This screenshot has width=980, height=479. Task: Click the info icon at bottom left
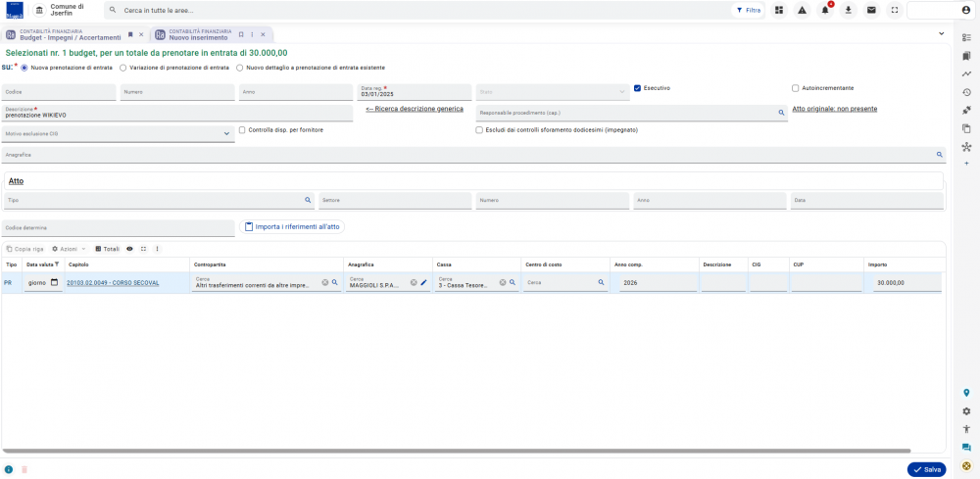coord(9,469)
